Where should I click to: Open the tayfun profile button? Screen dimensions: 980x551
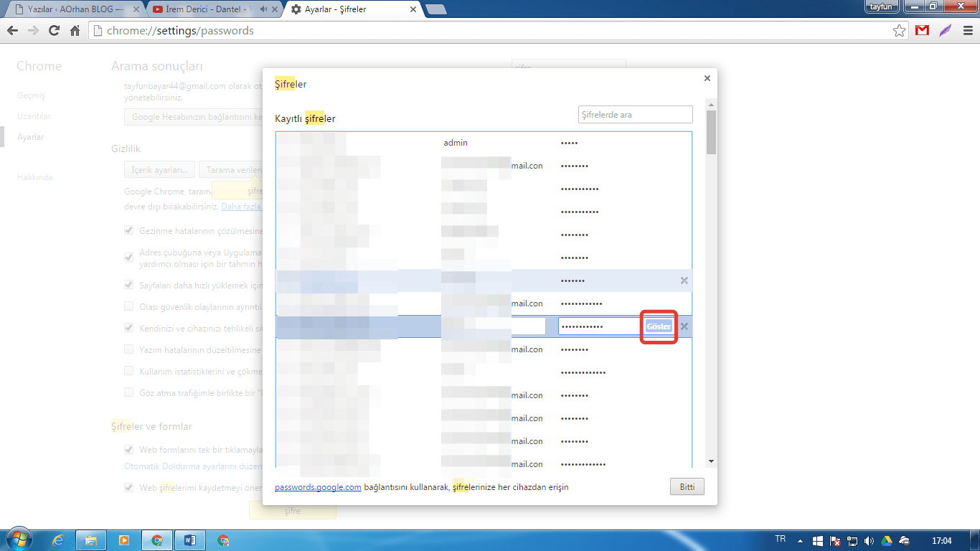pyautogui.click(x=881, y=6)
